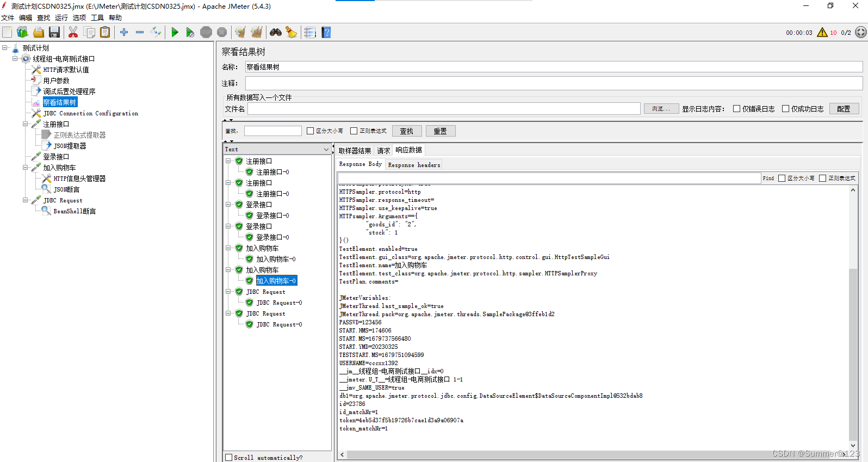Open Search with binoculars icon
868x462 pixels.
coord(276,33)
